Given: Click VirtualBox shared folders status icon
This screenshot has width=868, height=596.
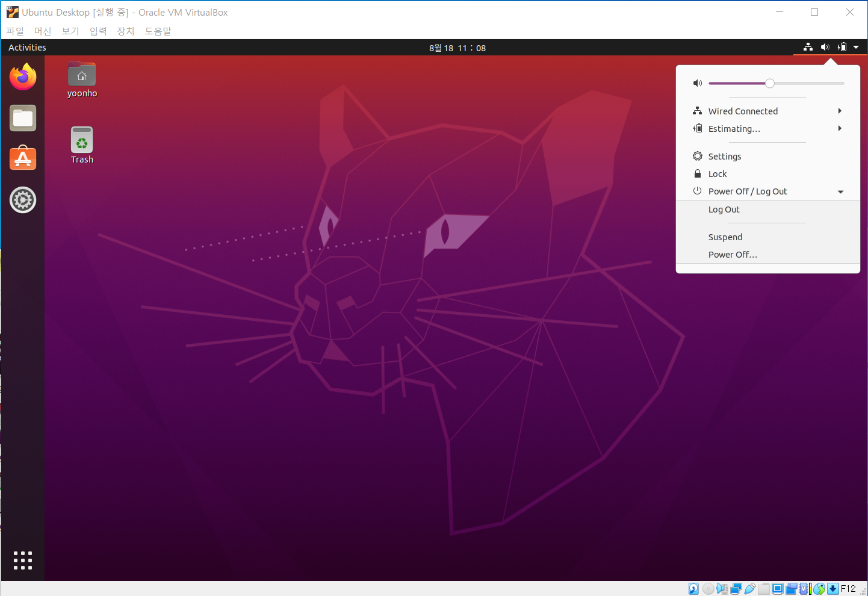Looking at the screenshot, I should click(x=764, y=589).
